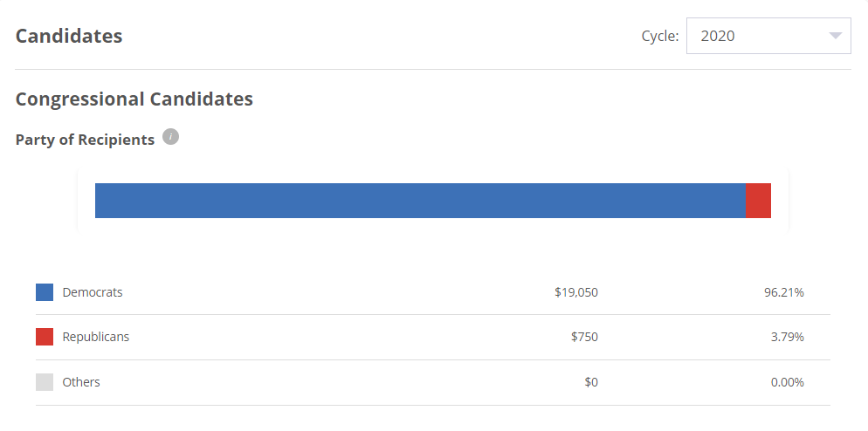Screen dimensions: 868x431
Task: Click the blue Democrats bar segment
Action: 419,201
